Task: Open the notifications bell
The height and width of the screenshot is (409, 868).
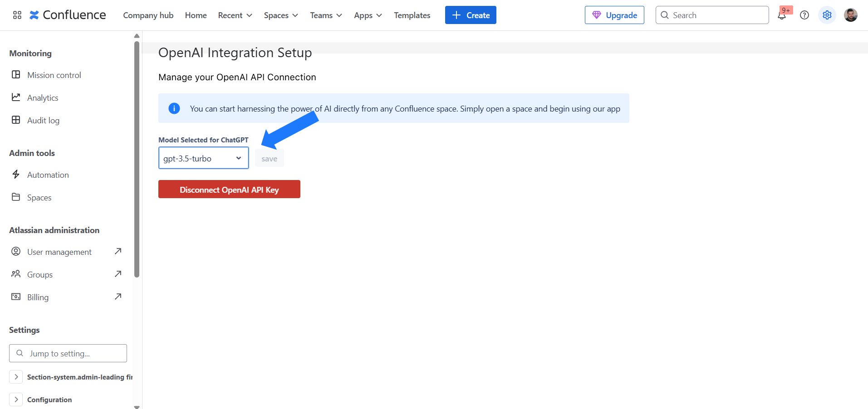Action: [781, 15]
